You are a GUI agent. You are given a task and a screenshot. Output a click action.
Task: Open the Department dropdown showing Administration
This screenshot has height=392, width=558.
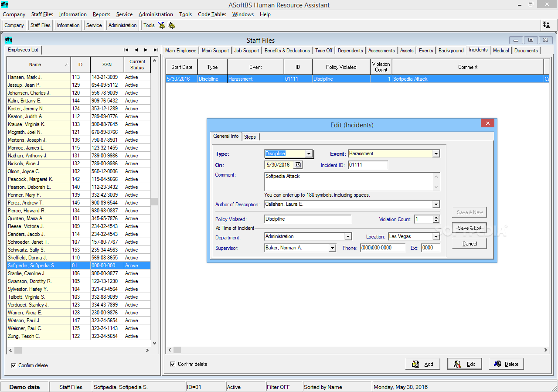coord(348,237)
